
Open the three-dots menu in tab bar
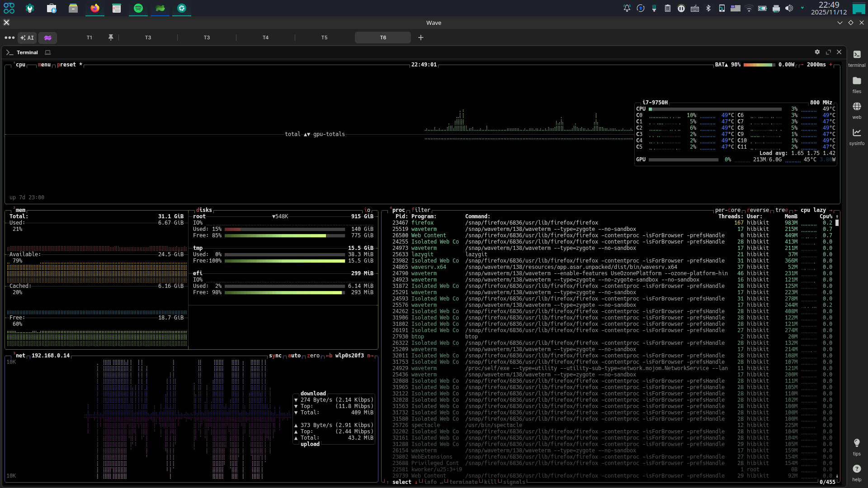click(x=9, y=38)
